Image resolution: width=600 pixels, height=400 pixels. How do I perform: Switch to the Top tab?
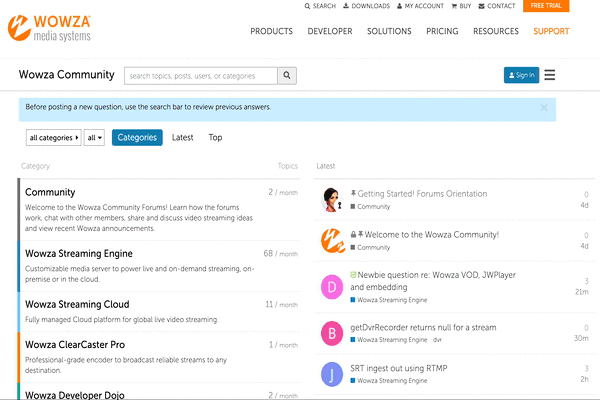(215, 138)
